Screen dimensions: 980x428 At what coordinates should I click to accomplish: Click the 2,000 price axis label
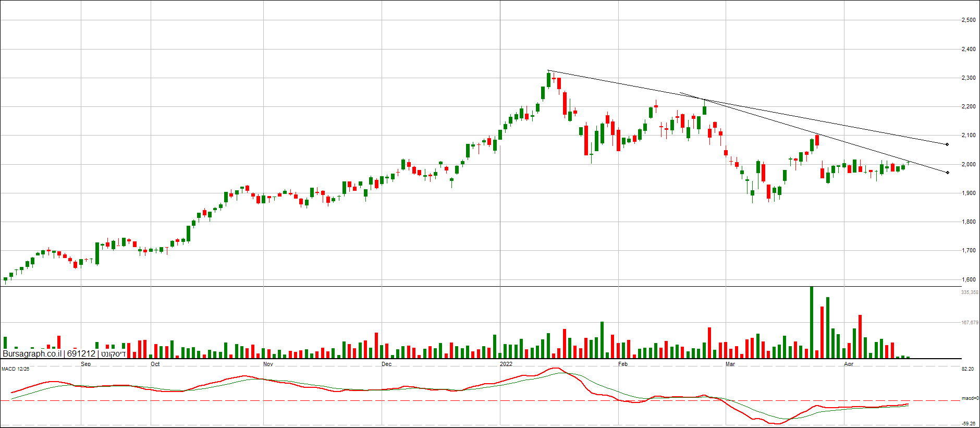(x=969, y=165)
